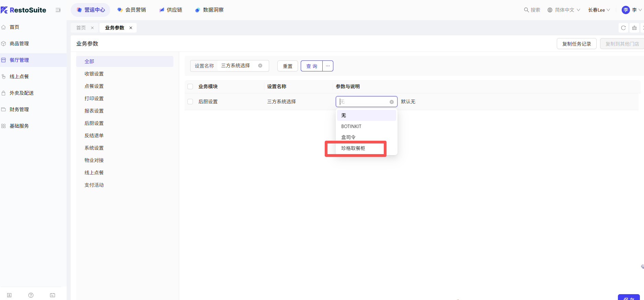The height and width of the screenshot is (300, 644).
Task: Open help question mark icon
Action: point(31,295)
